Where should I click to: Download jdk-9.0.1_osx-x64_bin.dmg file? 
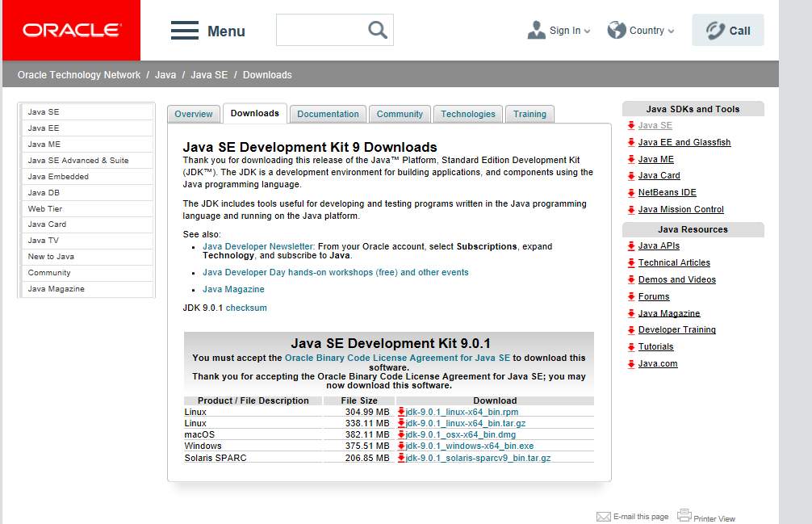[x=461, y=434]
